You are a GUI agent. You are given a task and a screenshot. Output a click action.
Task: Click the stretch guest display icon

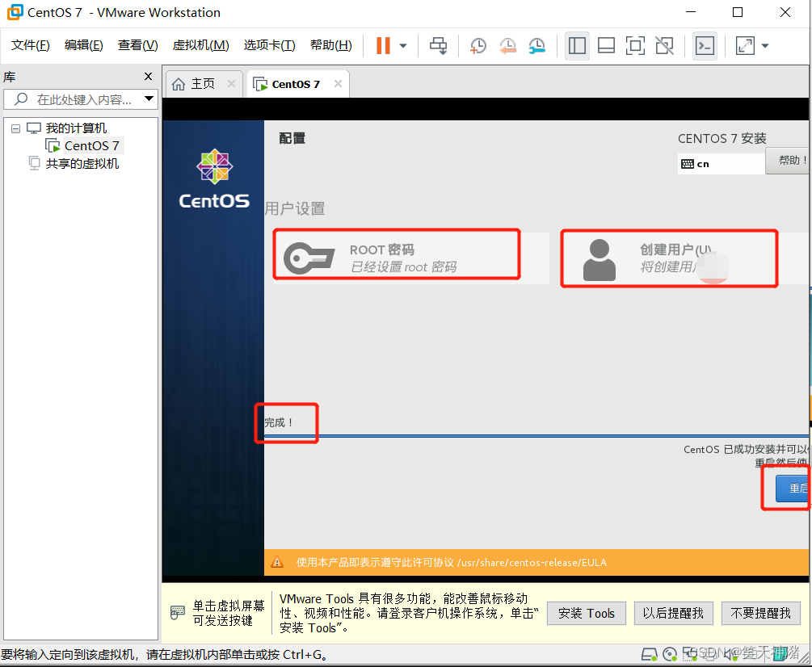pos(745,45)
